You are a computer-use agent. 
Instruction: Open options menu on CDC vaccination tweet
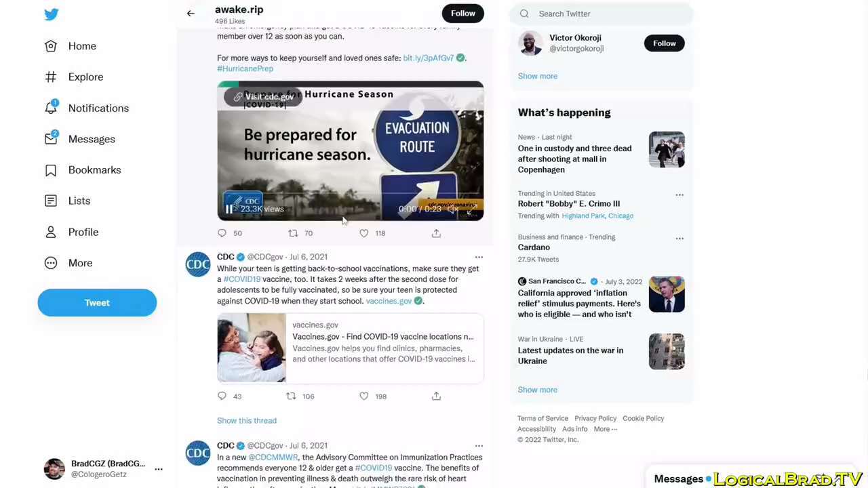(x=479, y=257)
